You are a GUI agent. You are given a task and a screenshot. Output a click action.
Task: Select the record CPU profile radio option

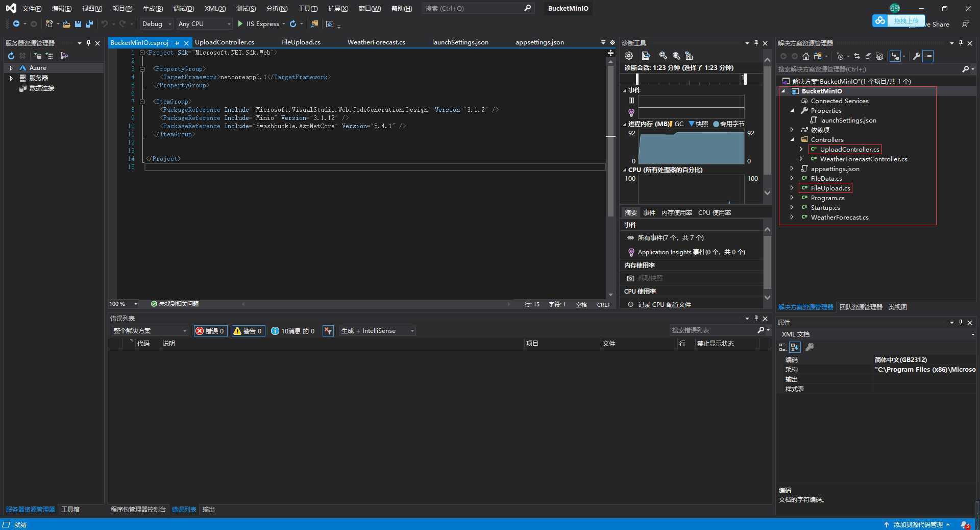click(x=631, y=304)
